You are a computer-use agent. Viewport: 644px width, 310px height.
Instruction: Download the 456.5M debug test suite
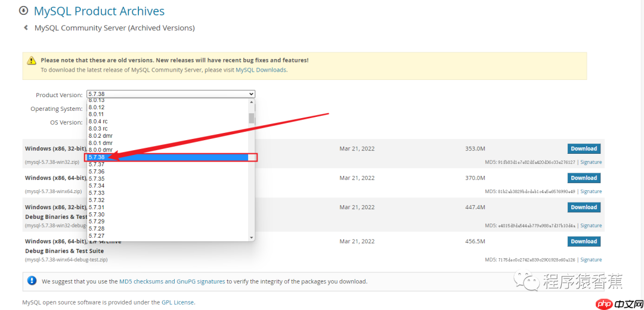click(x=584, y=241)
